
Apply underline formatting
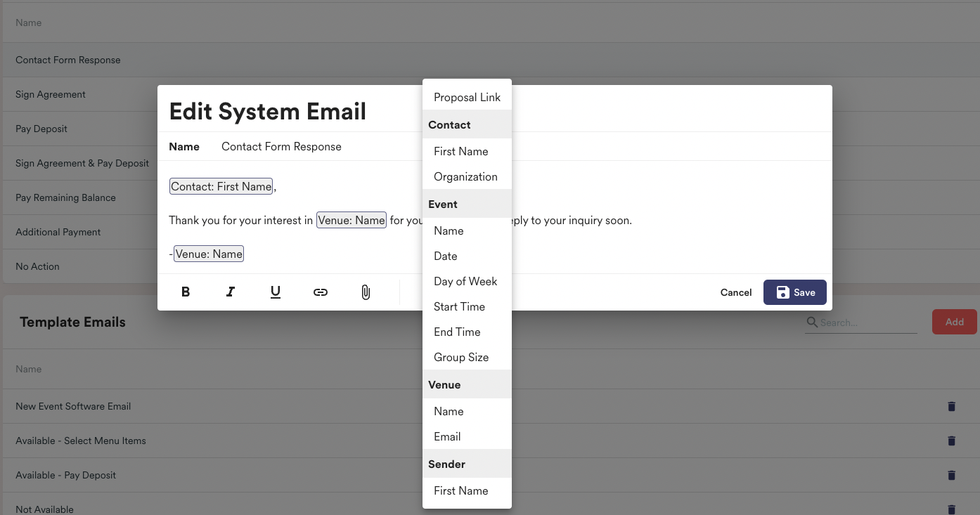click(x=276, y=292)
